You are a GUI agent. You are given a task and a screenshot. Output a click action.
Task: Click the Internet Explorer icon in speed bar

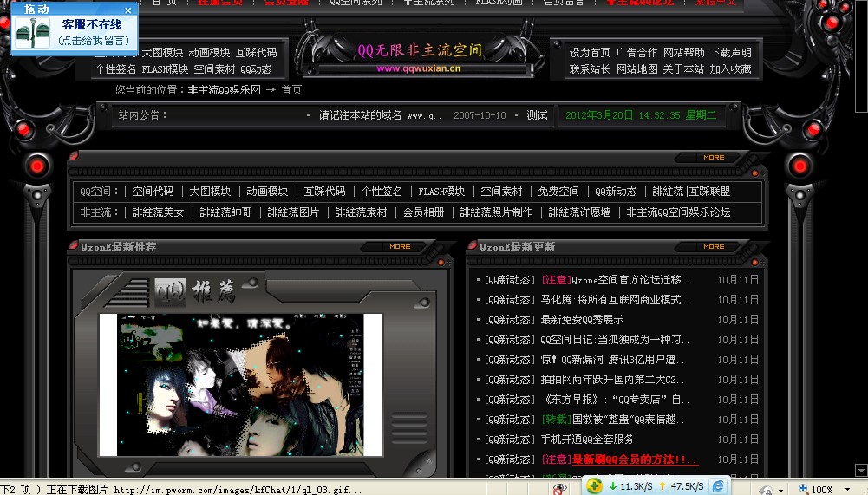point(718,486)
